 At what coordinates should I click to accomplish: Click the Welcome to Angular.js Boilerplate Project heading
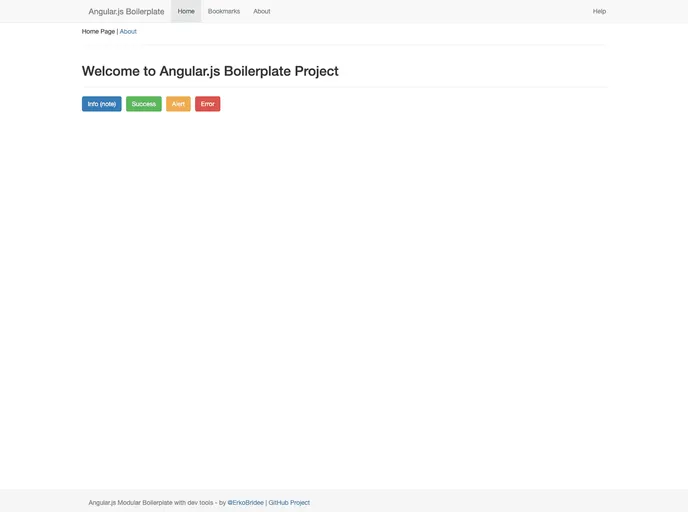(x=210, y=71)
